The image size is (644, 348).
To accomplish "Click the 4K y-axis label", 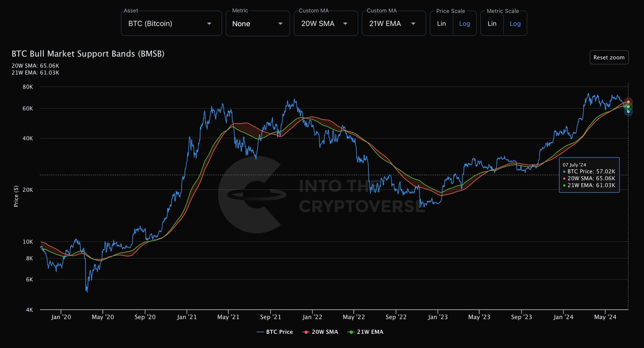I will click(x=29, y=310).
